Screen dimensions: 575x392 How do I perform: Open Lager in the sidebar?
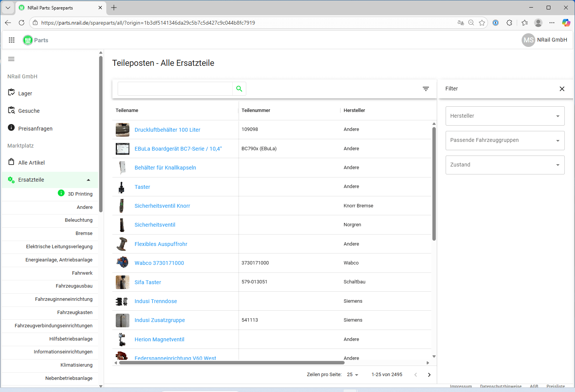tap(25, 93)
